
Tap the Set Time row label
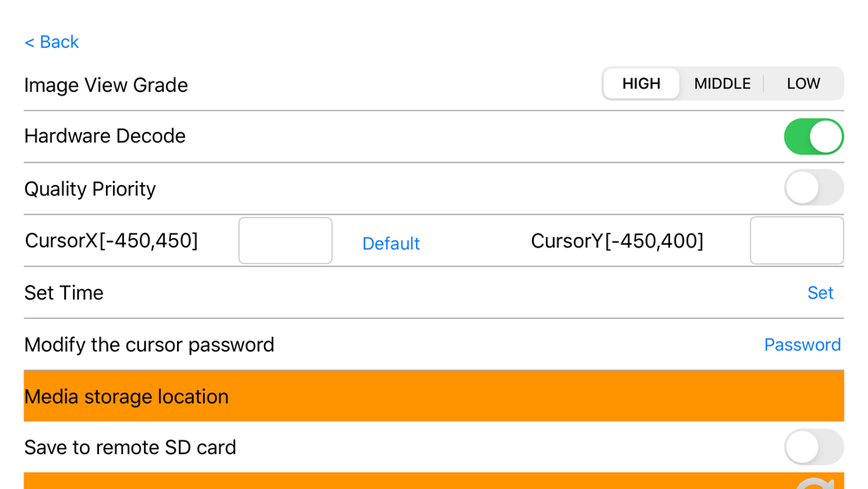click(x=63, y=293)
